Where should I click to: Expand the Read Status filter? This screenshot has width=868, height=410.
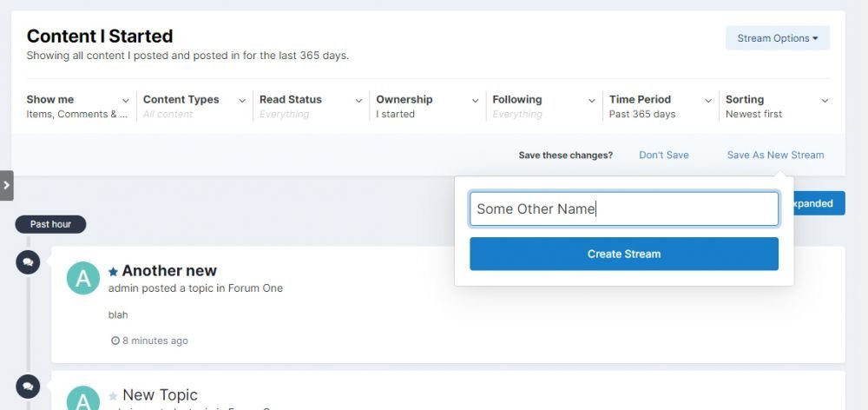click(311, 106)
